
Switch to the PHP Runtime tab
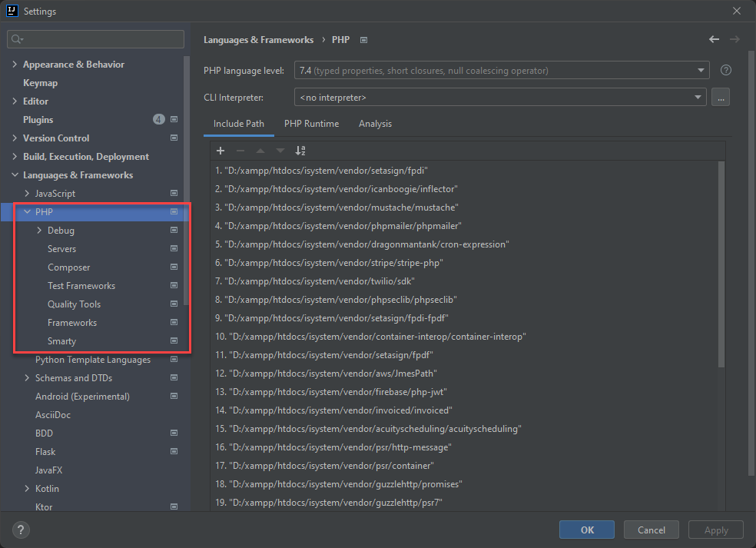coord(312,123)
